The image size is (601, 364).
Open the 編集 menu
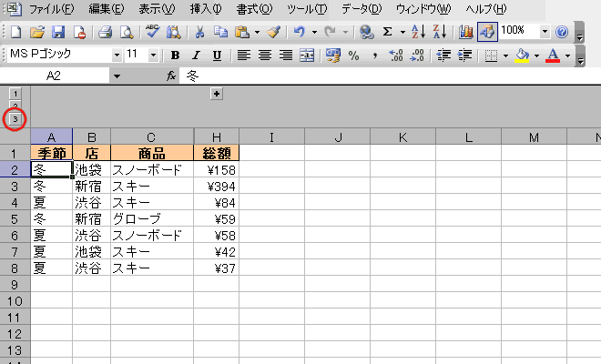[x=107, y=9]
